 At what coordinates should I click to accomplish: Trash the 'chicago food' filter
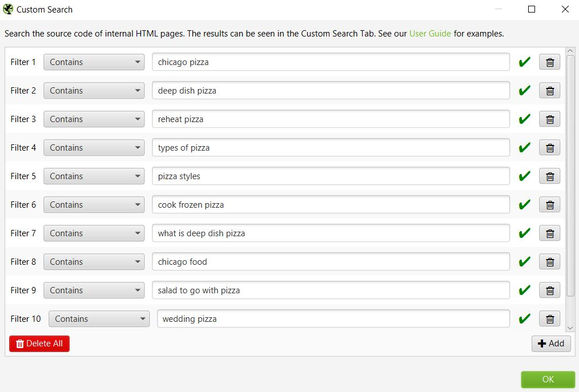(x=549, y=262)
